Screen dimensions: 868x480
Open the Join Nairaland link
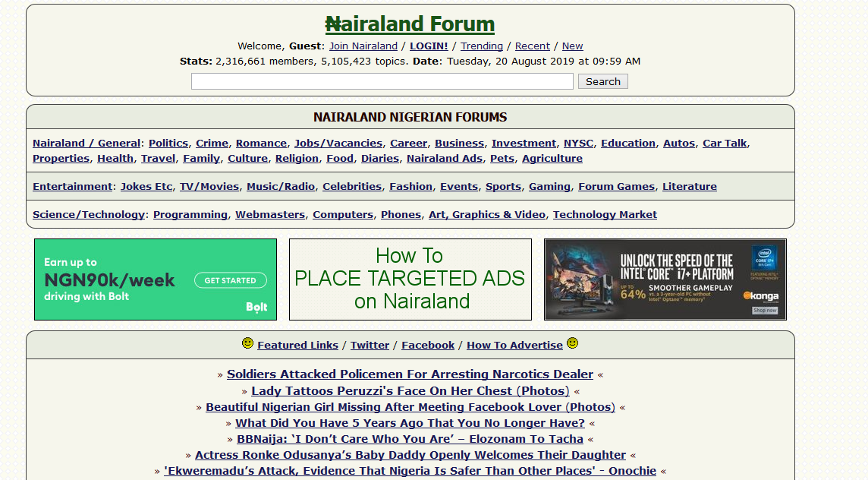pyautogui.click(x=363, y=46)
